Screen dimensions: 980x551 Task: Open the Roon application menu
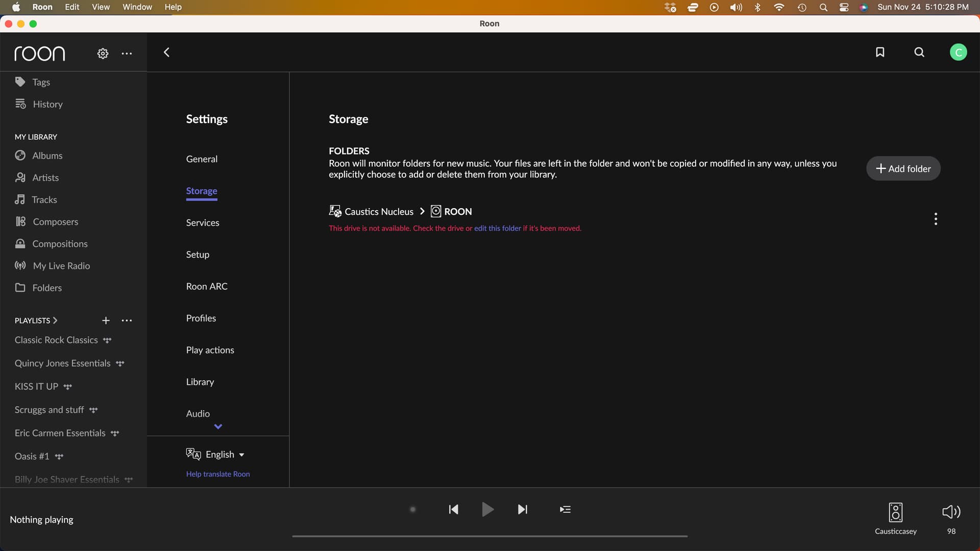tap(42, 7)
